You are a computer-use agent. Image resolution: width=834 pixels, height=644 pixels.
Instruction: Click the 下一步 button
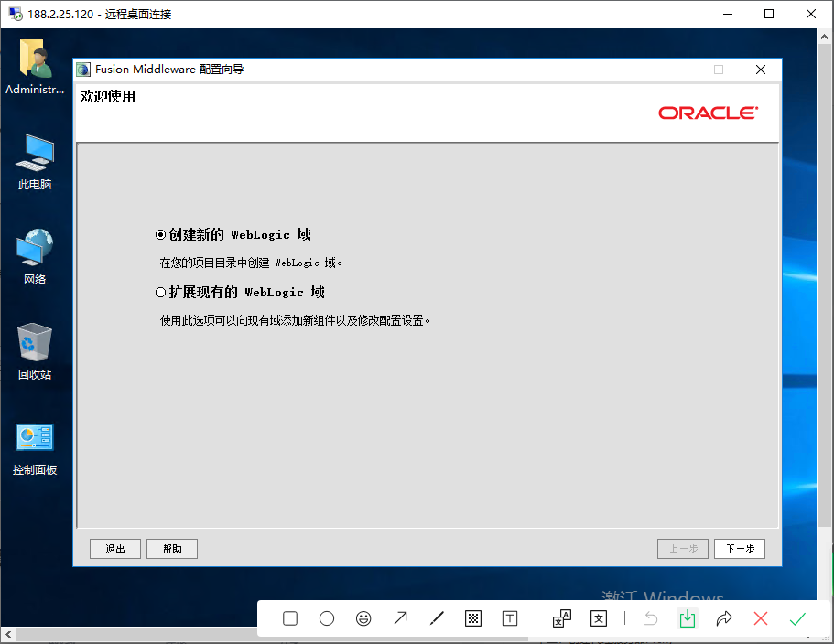click(x=740, y=549)
